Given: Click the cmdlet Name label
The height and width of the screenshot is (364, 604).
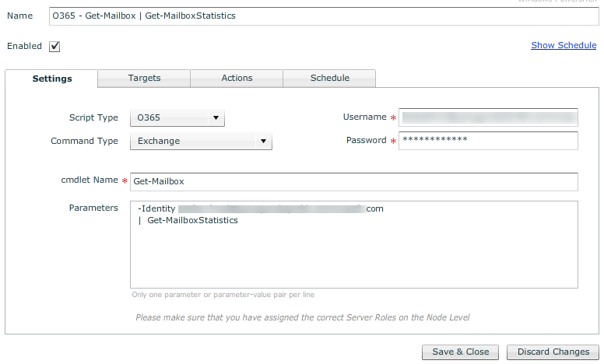Looking at the screenshot, I should point(89,180).
